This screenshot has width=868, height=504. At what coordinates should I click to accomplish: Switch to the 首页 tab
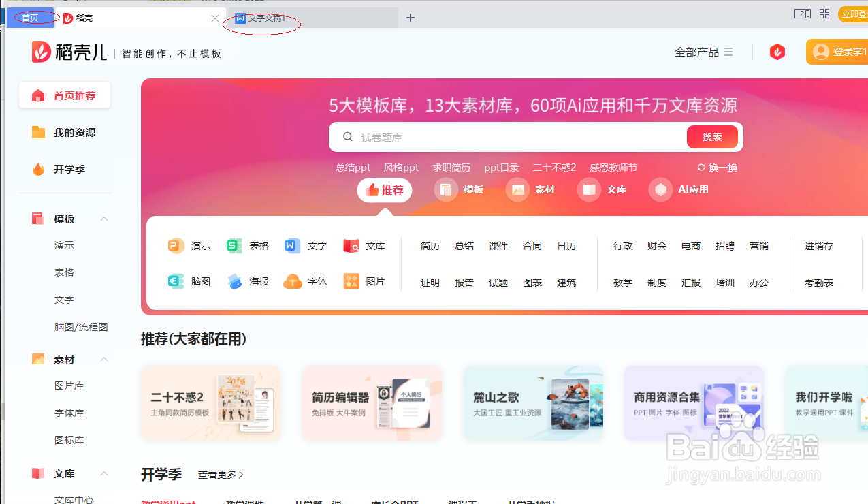[x=30, y=18]
